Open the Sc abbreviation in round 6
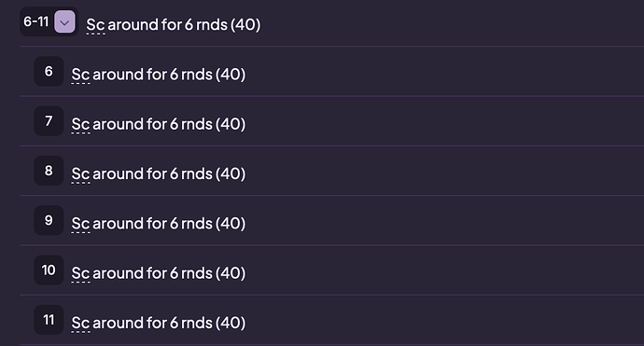This screenshot has height=346, width=644. (x=80, y=75)
